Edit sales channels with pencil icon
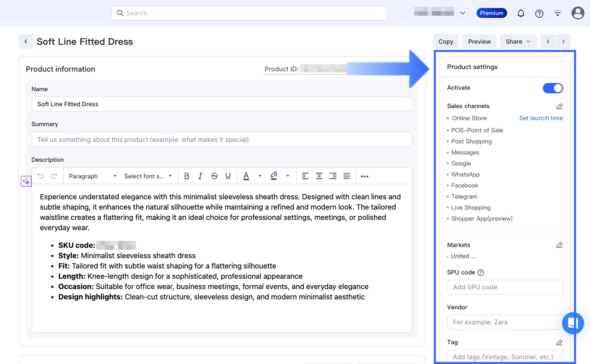 [559, 106]
